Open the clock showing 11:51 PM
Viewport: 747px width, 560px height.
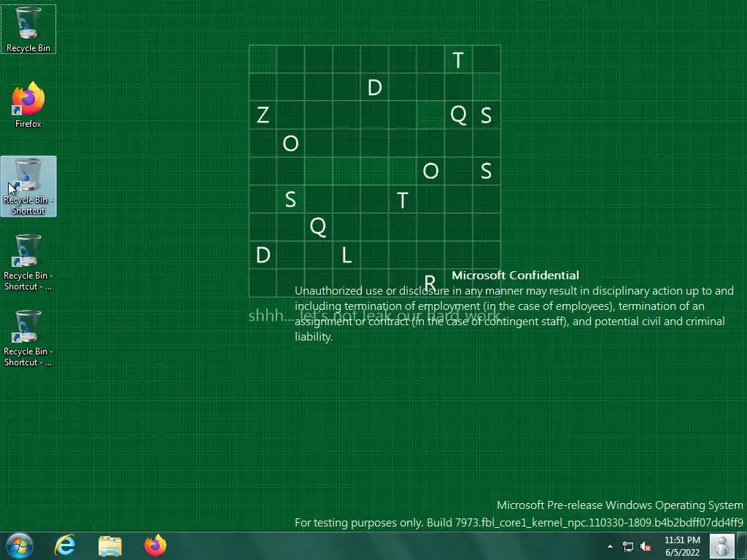tap(682, 546)
